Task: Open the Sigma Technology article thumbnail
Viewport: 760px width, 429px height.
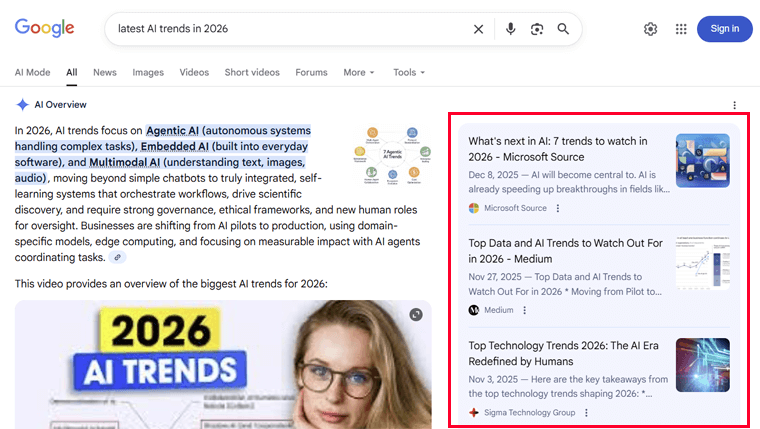Action: tap(703, 365)
